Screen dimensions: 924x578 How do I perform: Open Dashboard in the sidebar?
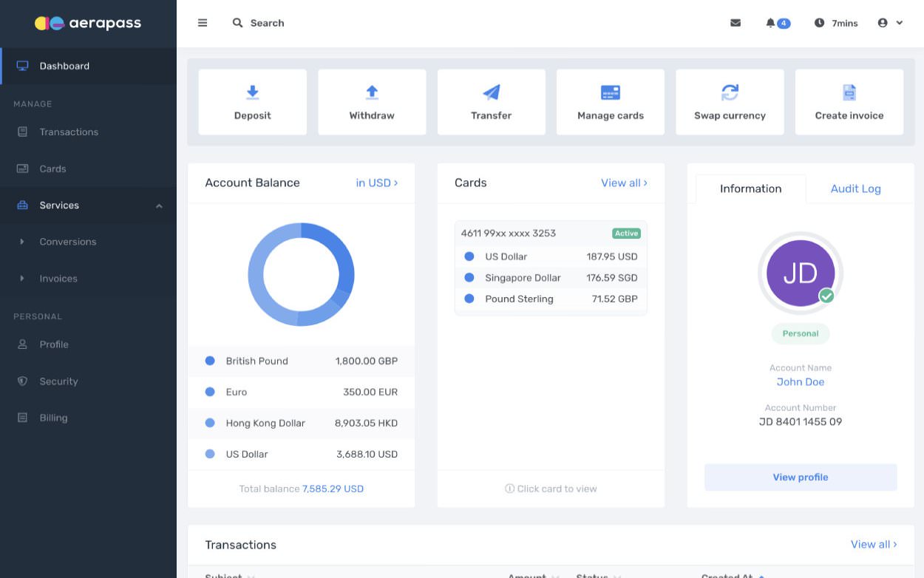tap(89, 66)
